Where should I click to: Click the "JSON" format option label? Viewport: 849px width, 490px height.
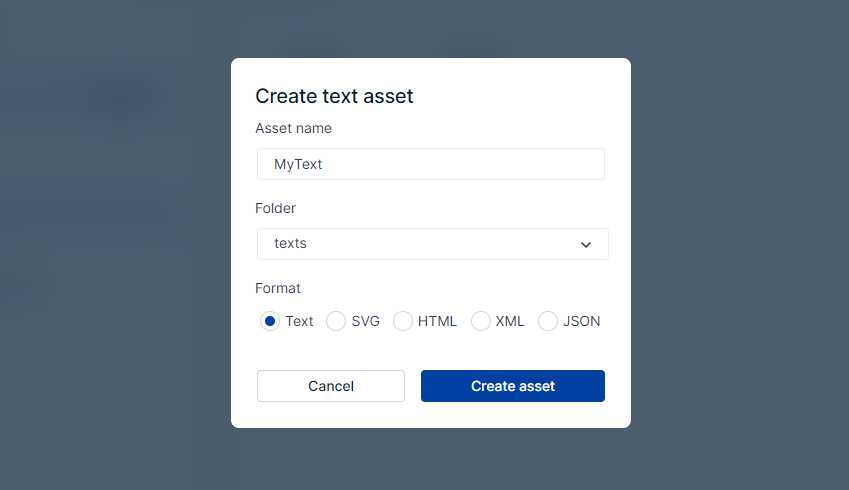point(582,321)
